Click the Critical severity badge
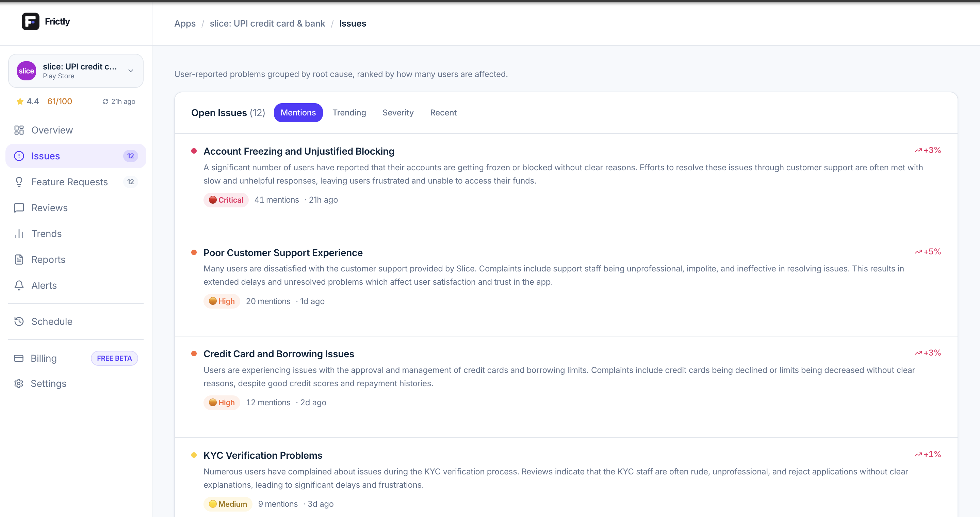This screenshot has height=517, width=980. [x=226, y=200]
